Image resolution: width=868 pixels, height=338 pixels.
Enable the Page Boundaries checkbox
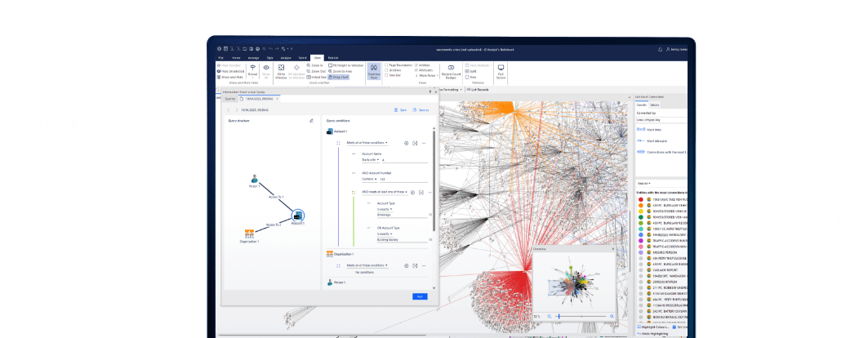click(x=386, y=64)
